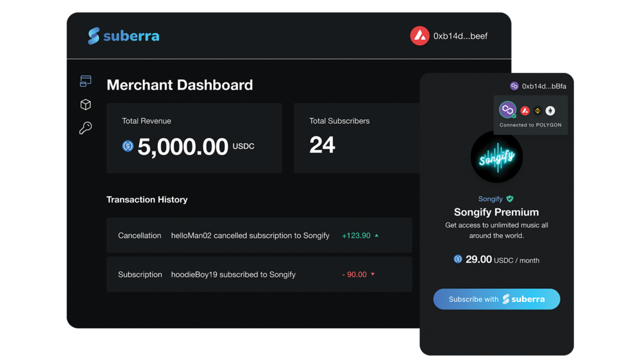Viewport: 644px width, 363px height.
Task: Select the Total Revenue card label
Action: [146, 121]
